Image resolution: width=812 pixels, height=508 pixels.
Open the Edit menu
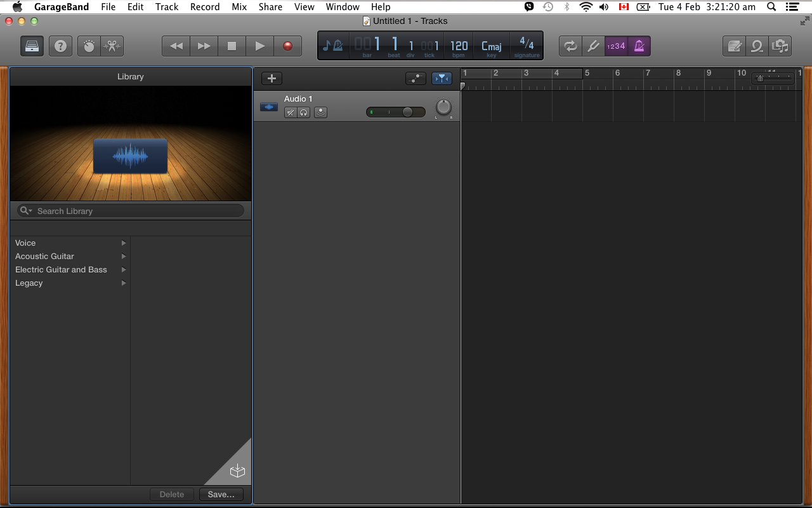[x=135, y=7]
